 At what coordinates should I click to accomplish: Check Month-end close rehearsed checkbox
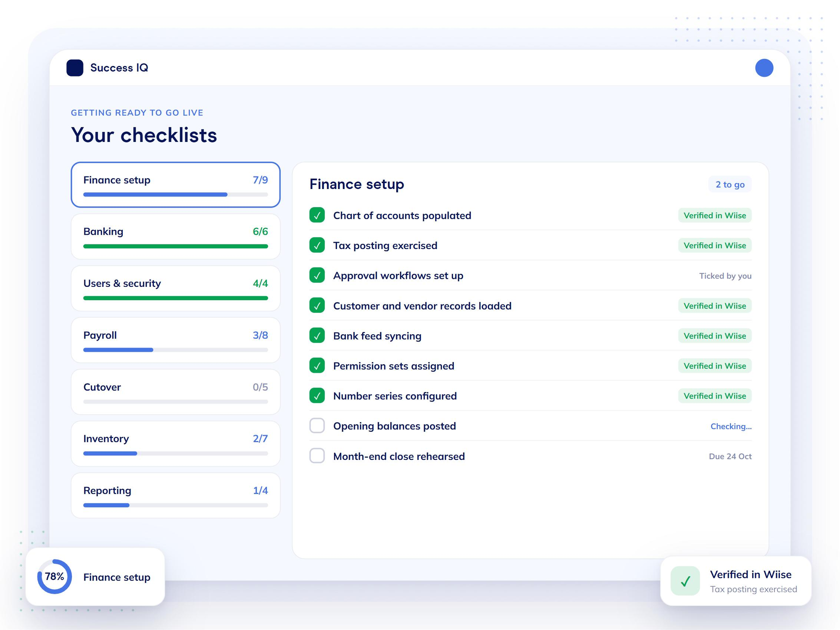(x=317, y=456)
